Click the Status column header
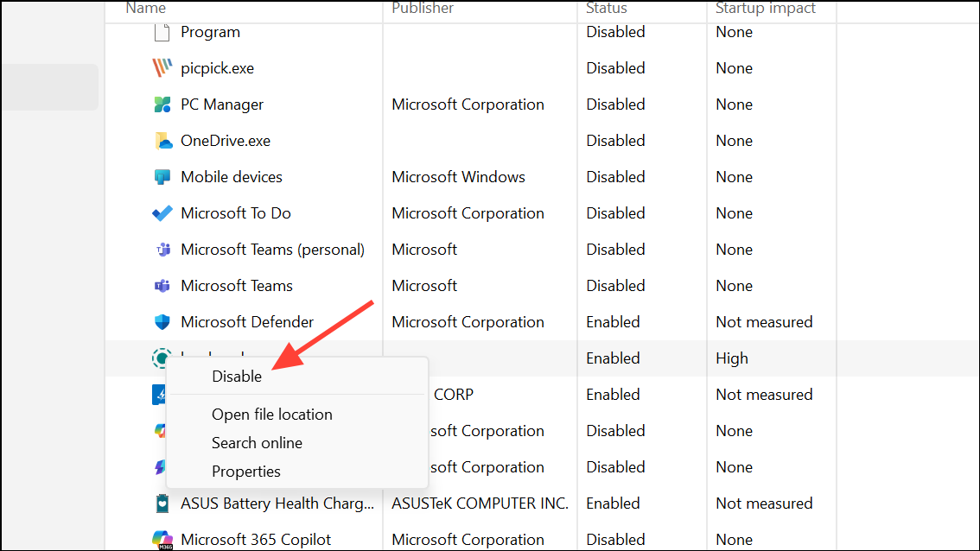 point(606,9)
